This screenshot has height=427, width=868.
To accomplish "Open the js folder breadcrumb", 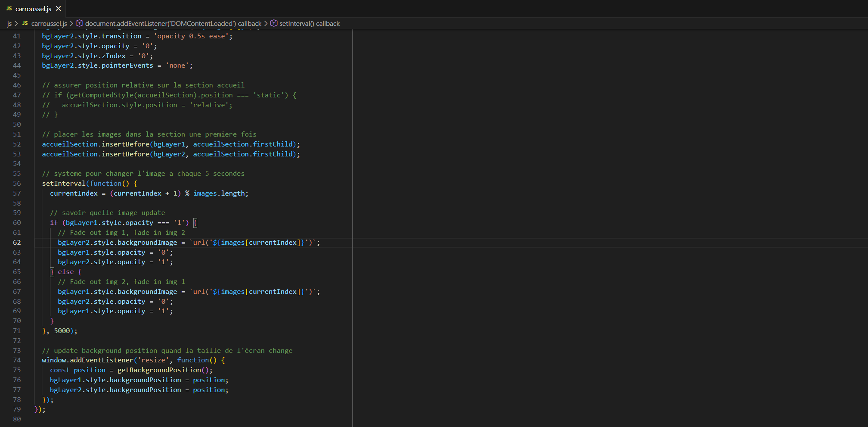I will pos(9,23).
